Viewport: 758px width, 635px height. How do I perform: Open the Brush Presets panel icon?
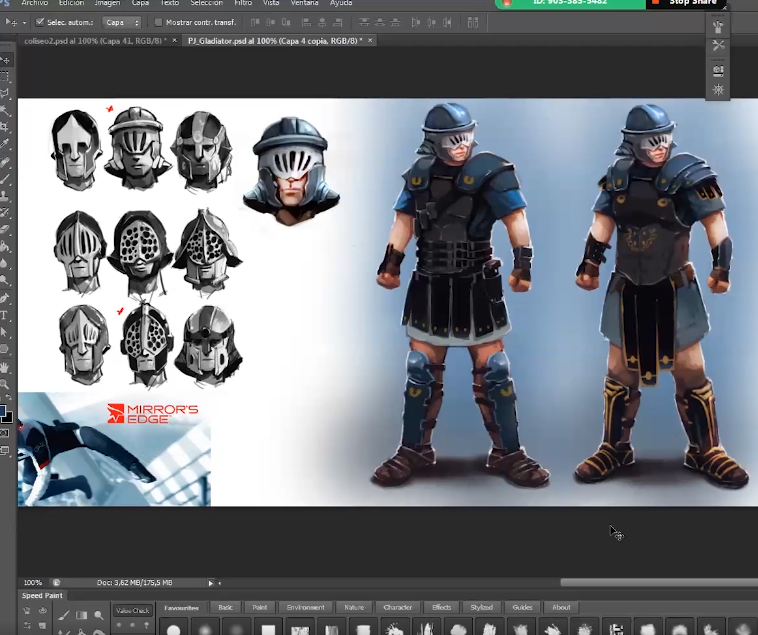[x=718, y=26]
